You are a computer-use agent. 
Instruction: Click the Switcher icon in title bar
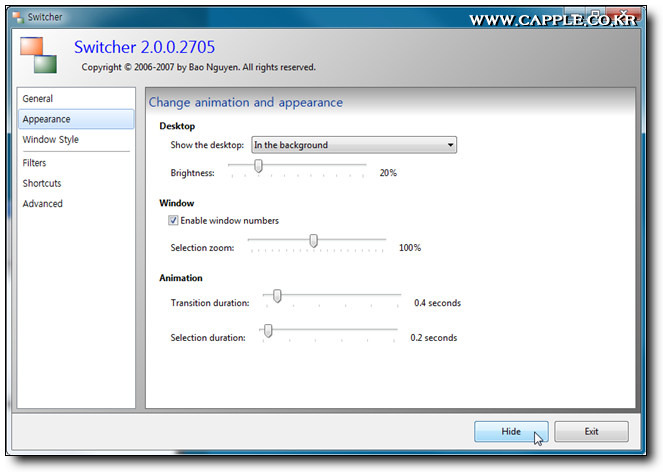(x=17, y=17)
